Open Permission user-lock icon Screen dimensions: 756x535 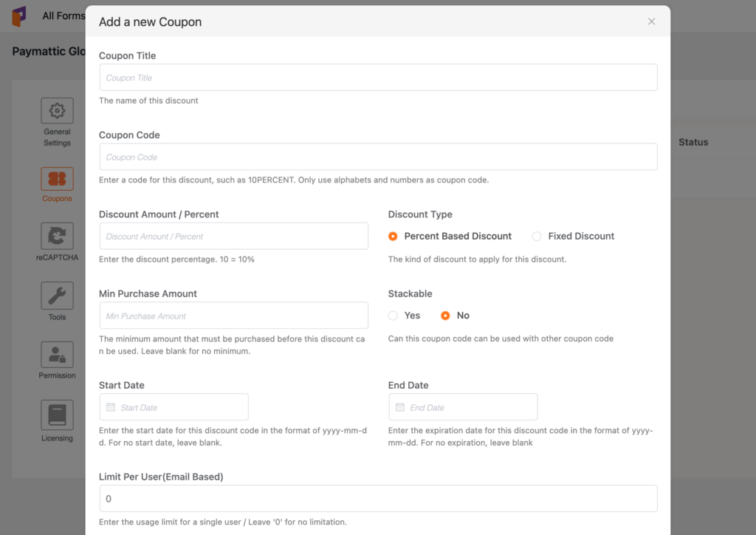57,355
